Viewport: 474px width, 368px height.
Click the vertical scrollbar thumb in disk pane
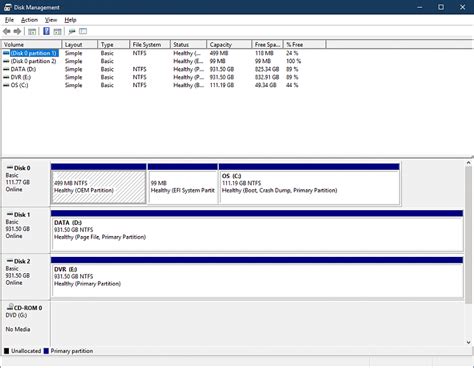point(468,235)
